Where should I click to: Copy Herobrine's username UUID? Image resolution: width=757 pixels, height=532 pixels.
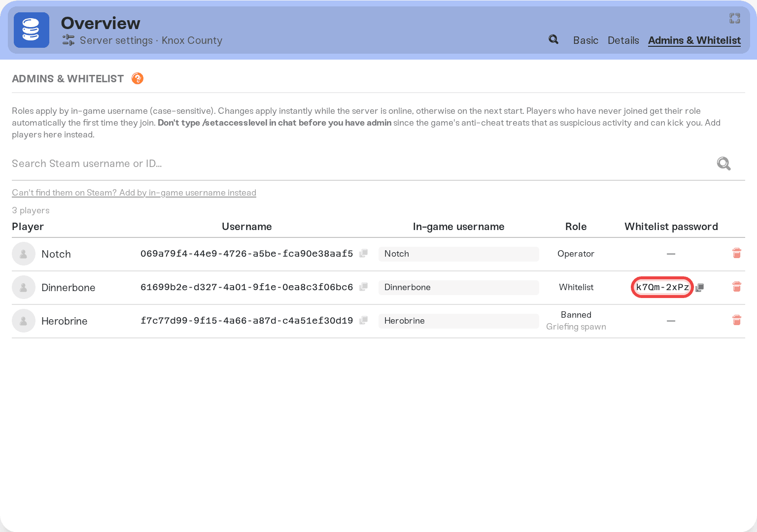coord(364,320)
